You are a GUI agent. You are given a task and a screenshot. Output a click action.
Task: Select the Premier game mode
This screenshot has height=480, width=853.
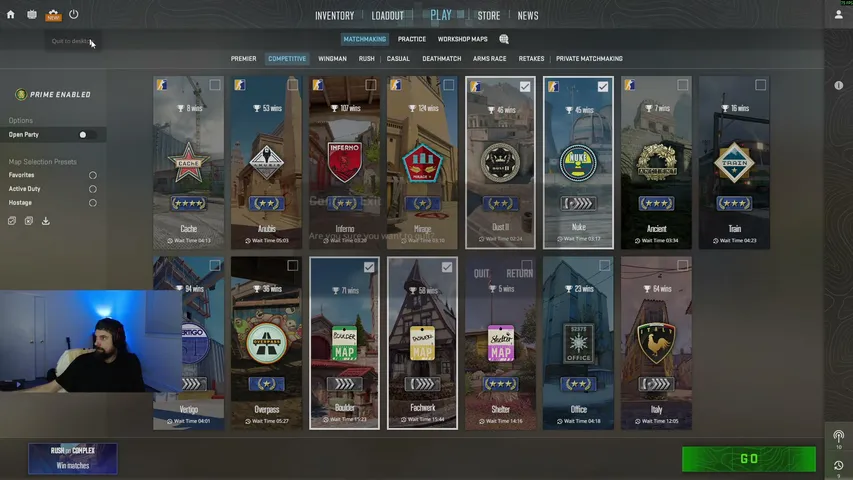tap(243, 59)
